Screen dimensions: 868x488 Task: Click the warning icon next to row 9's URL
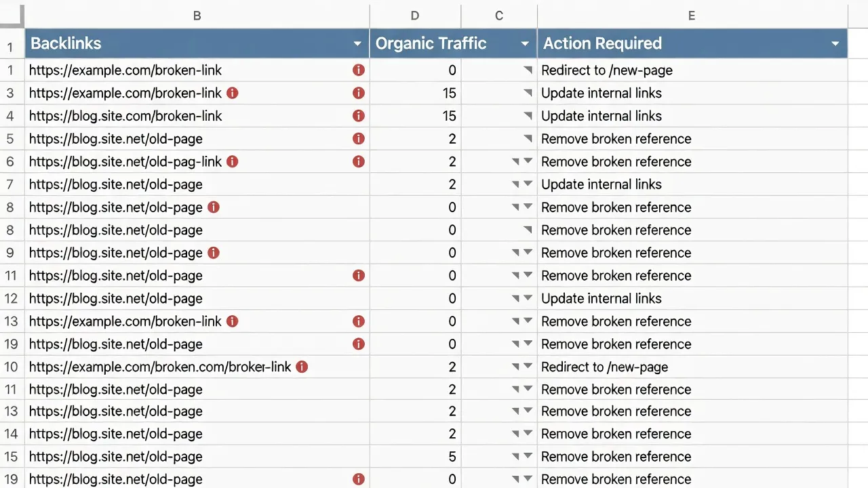click(214, 253)
